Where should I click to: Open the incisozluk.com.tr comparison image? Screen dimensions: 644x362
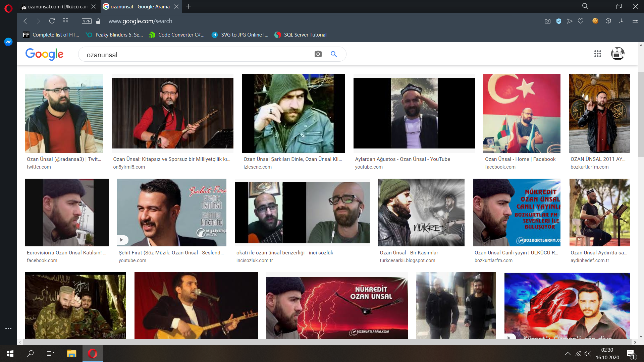[x=302, y=213]
